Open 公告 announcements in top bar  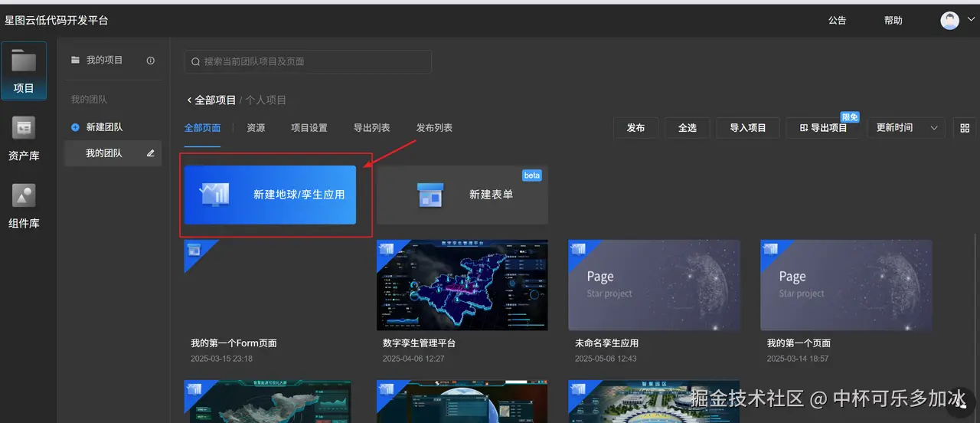coord(837,21)
